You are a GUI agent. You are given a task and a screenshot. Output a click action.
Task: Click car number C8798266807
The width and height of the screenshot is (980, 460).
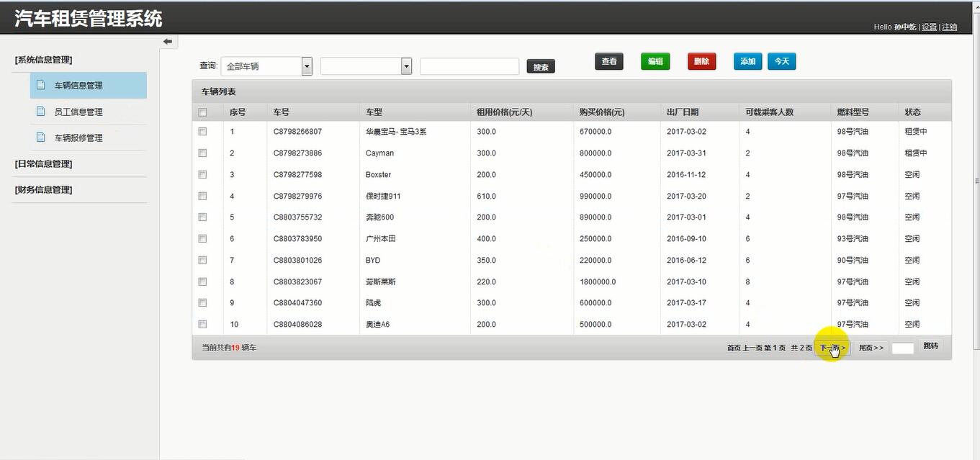[297, 132]
